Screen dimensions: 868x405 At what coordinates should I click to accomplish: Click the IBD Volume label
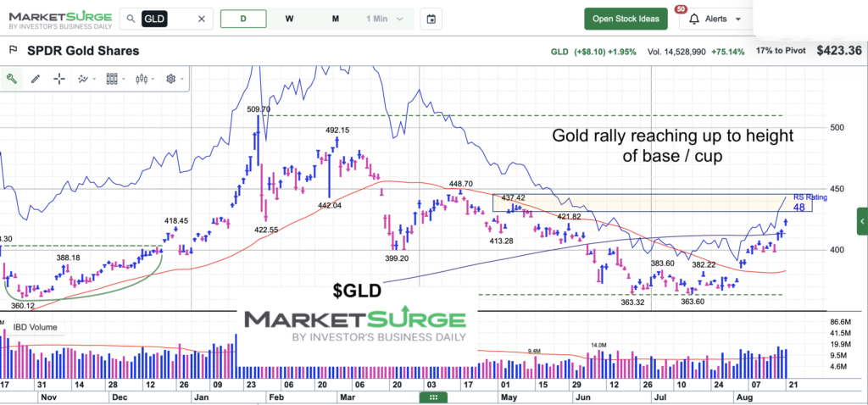coord(34,327)
